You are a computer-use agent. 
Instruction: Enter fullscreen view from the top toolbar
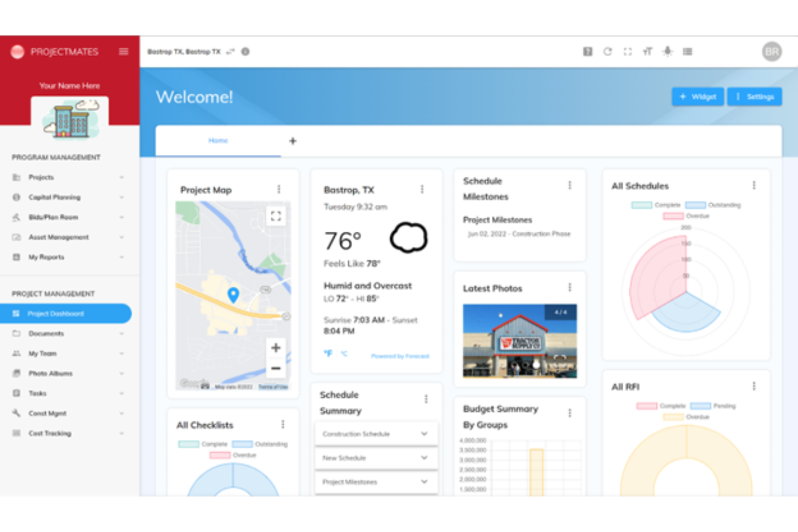coord(628,51)
